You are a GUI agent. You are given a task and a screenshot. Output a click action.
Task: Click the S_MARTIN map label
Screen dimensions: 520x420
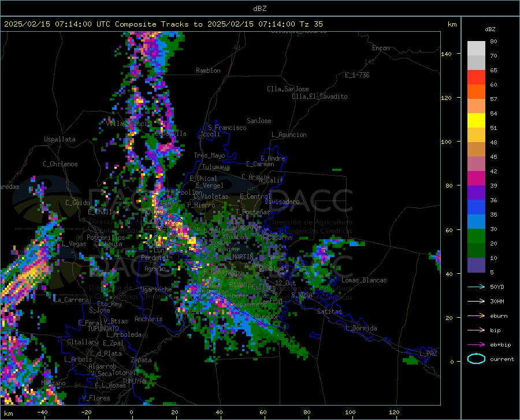(x=240, y=257)
